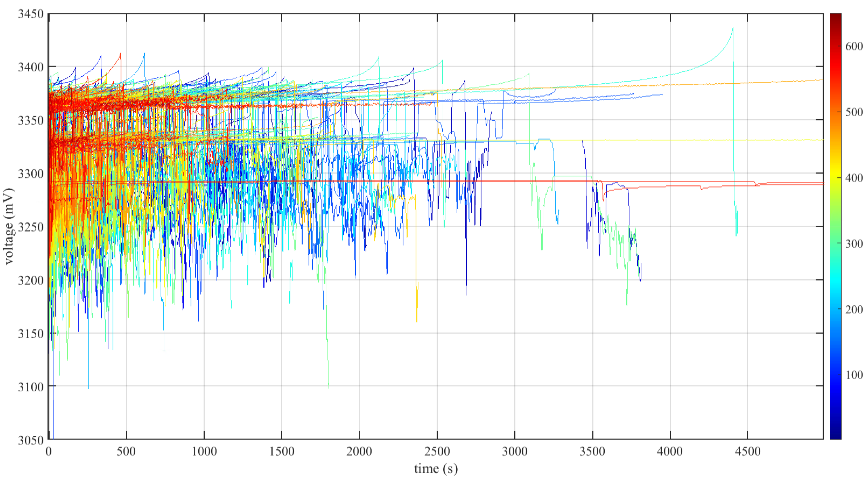Click the colorbar at the dark red top
The height and width of the screenshot is (478, 868).
835,17
